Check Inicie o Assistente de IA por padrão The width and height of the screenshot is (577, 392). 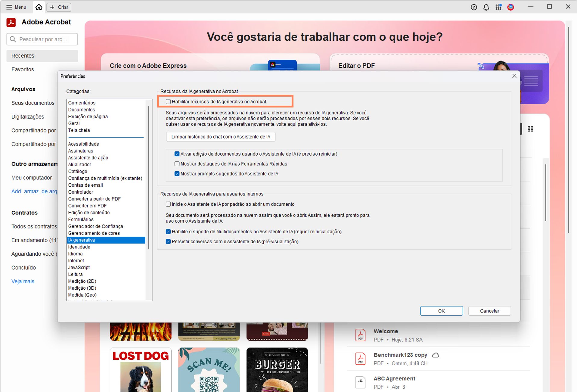(168, 204)
